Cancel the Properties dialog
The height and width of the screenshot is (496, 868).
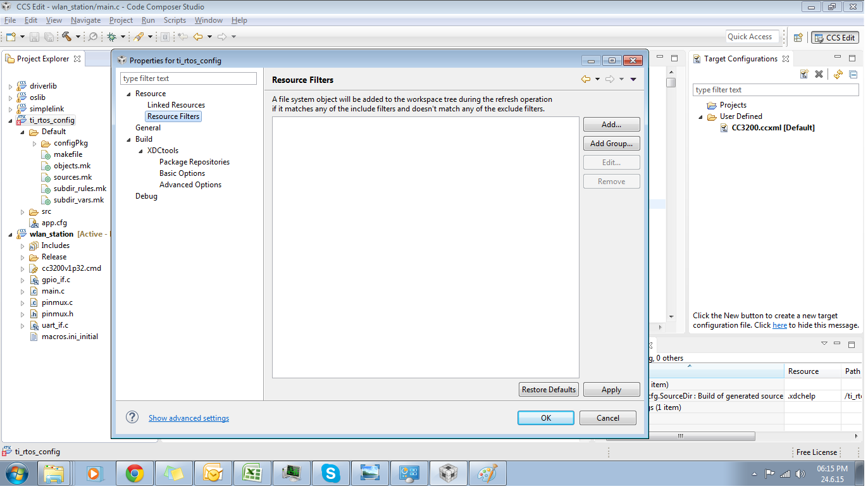tap(608, 418)
